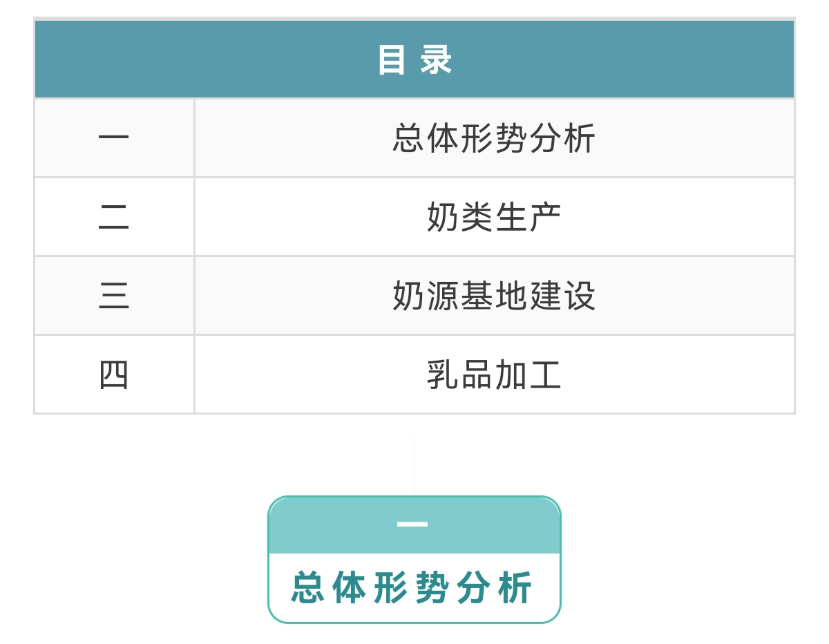Click the thin vertical connector above section card

[414, 465]
